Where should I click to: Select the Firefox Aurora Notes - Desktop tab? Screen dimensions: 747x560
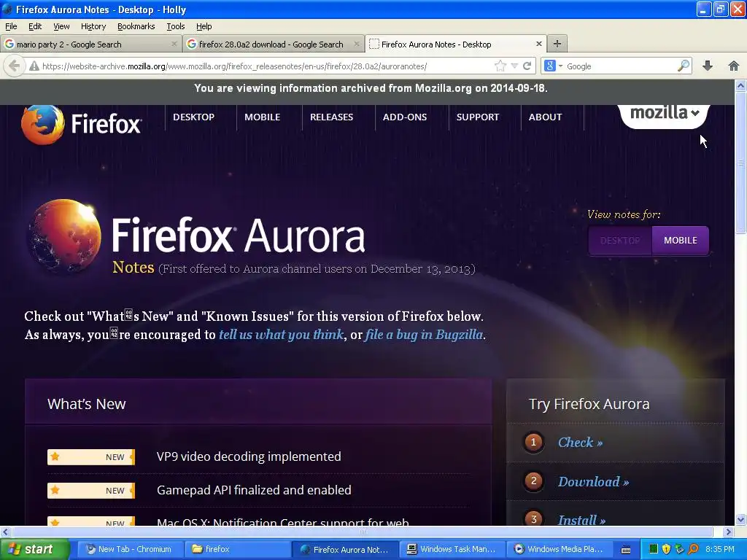point(456,44)
